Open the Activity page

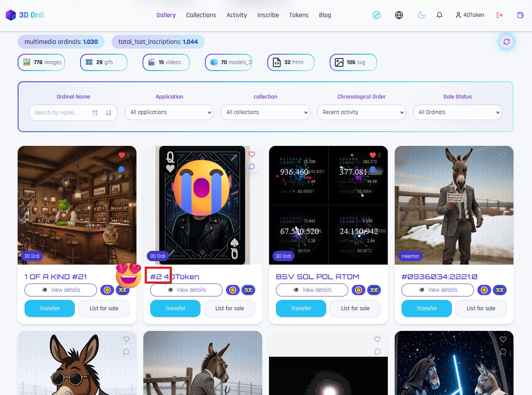237,15
